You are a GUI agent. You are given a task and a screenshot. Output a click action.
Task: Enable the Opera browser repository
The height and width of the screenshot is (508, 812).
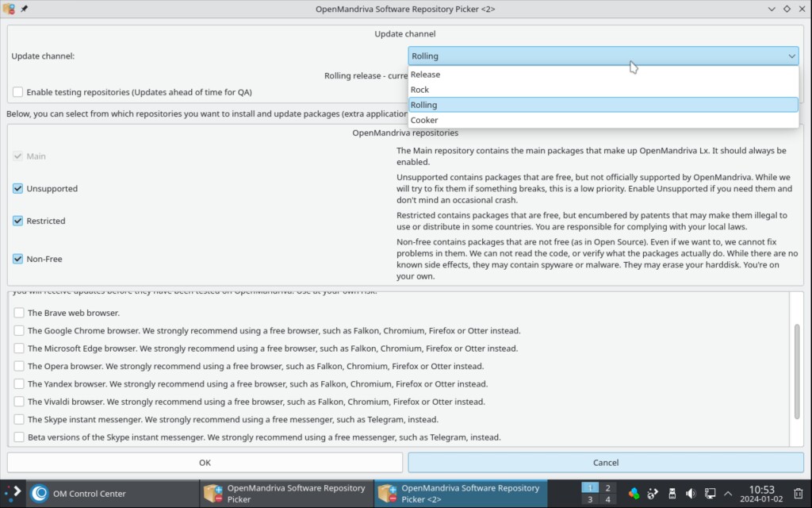19,366
